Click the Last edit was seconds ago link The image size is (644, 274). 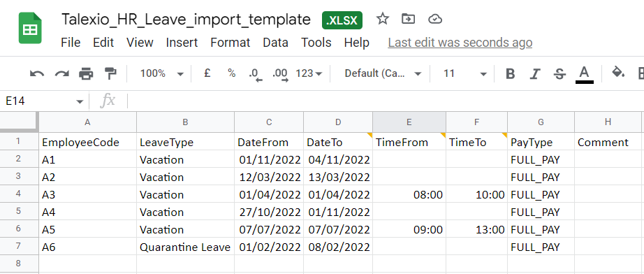click(460, 43)
